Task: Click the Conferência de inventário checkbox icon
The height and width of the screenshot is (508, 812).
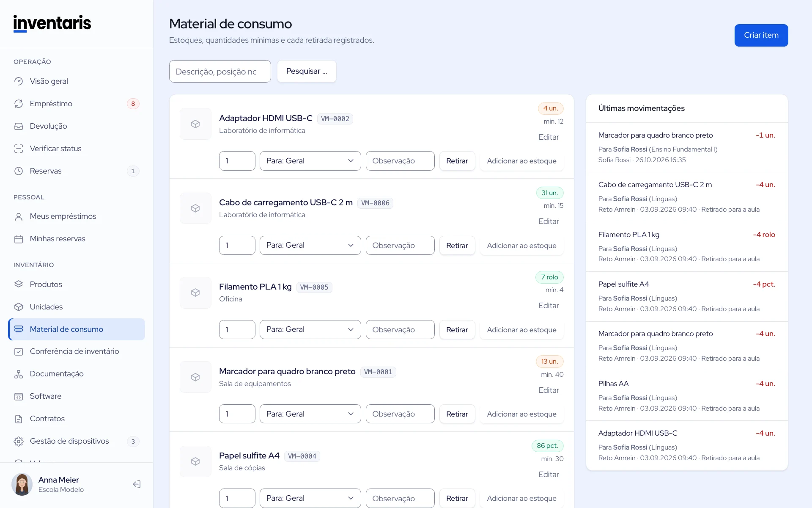Action: [19, 352]
